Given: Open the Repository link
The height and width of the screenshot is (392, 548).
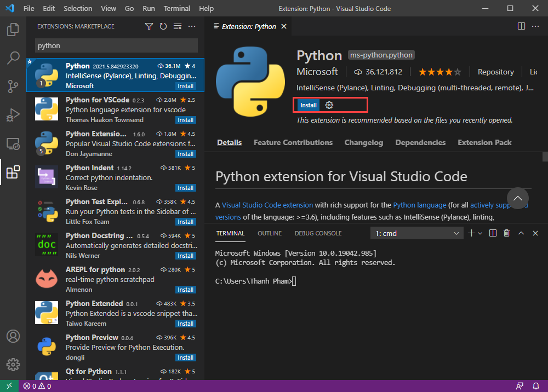Looking at the screenshot, I should [x=495, y=72].
